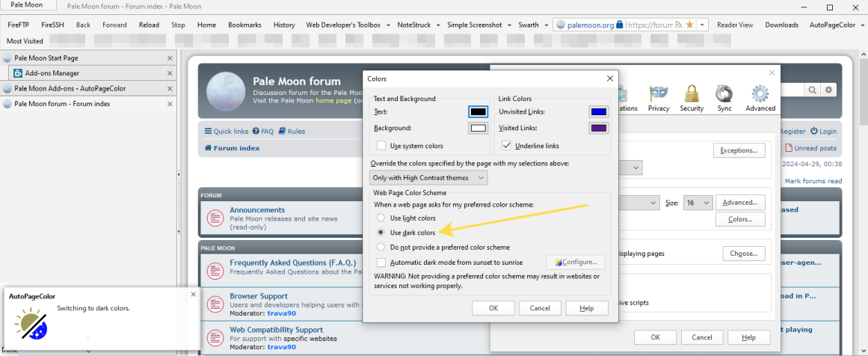The width and height of the screenshot is (868, 356).
Task: Click the Choose... button in Options
Action: [x=743, y=254]
